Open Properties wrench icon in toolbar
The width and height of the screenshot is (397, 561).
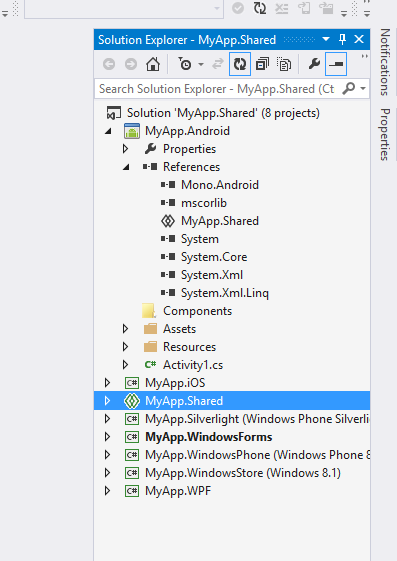(x=314, y=64)
